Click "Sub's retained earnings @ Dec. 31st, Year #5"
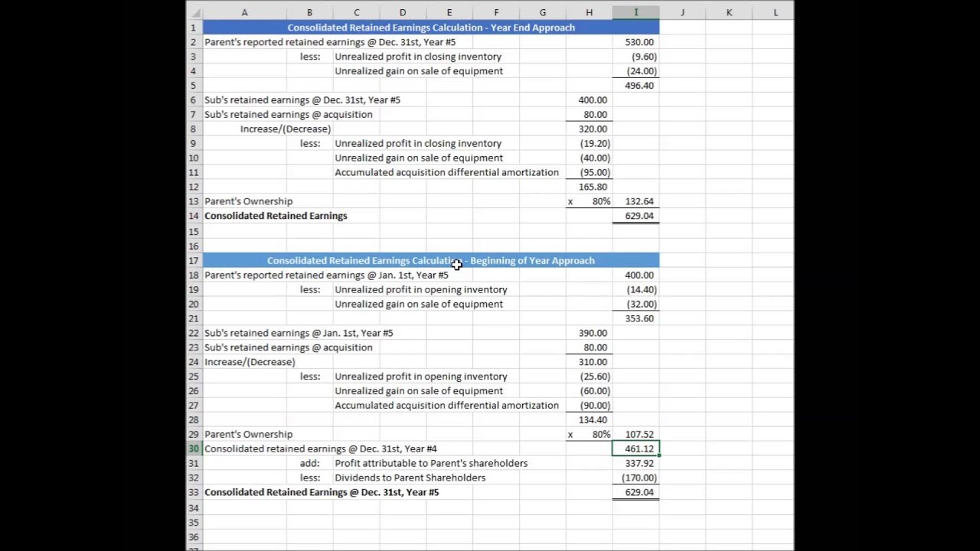Image resolution: width=980 pixels, height=551 pixels. 302,100
